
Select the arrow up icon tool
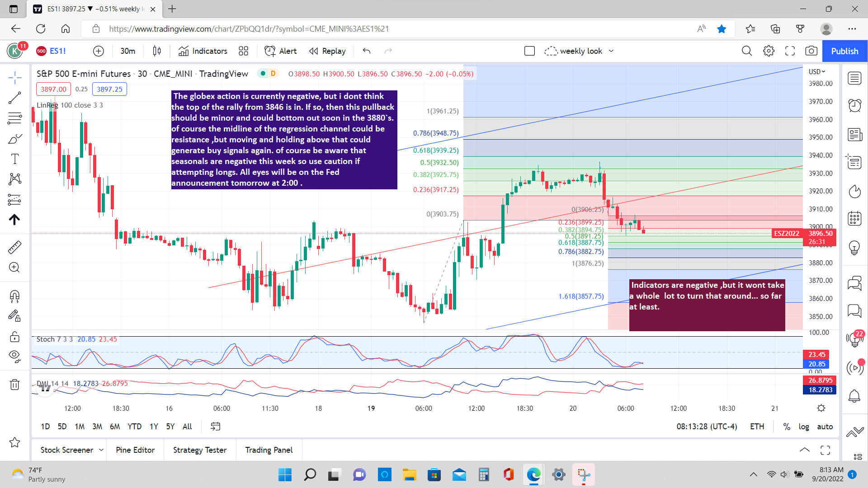point(14,220)
